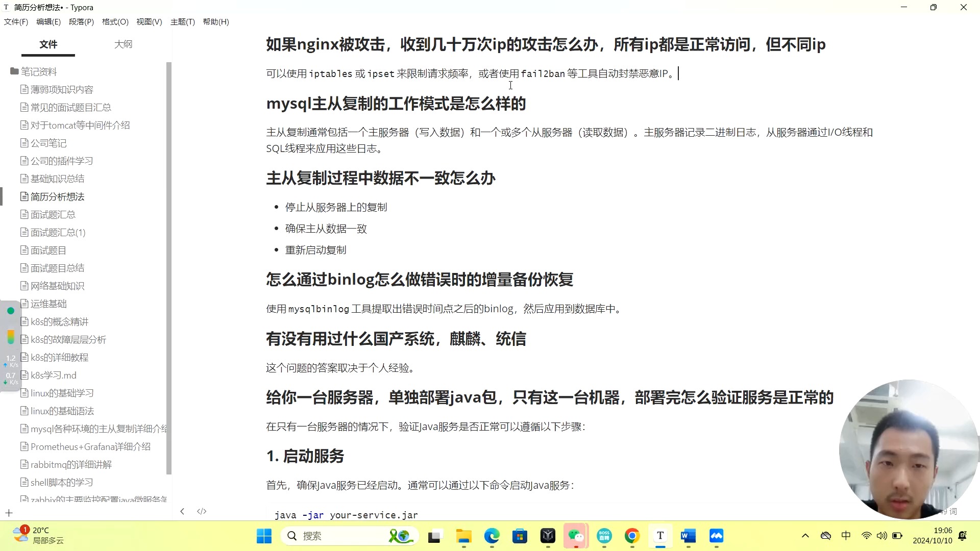Open the k8s学习.md file
Image resolution: width=980 pixels, height=551 pixels.
(48, 375)
